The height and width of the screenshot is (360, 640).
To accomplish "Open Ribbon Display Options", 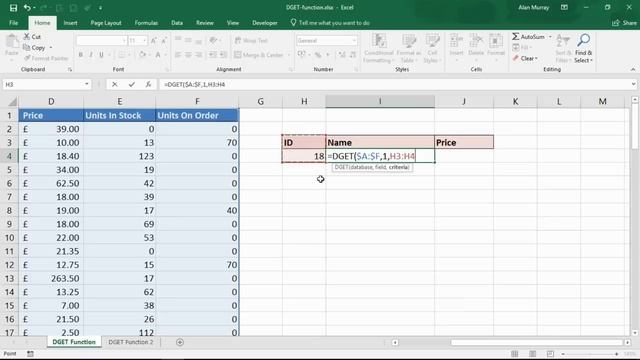I will pyautogui.click(x=564, y=8).
